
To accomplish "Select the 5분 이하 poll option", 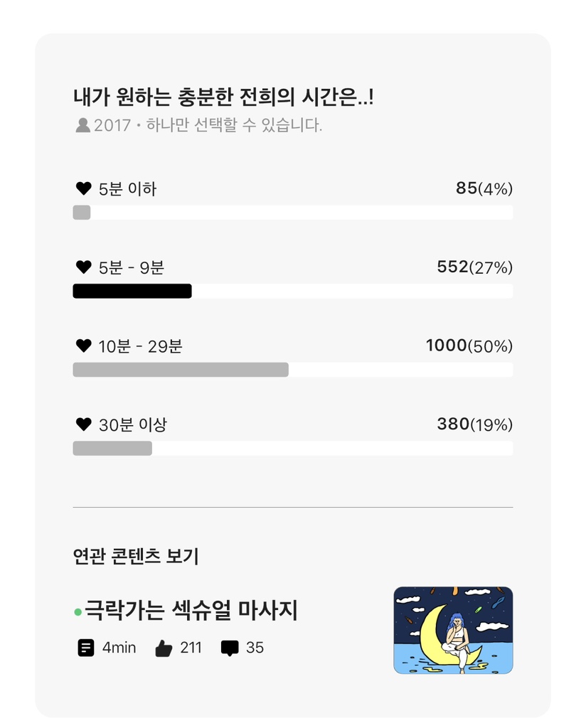I will 128,189.
